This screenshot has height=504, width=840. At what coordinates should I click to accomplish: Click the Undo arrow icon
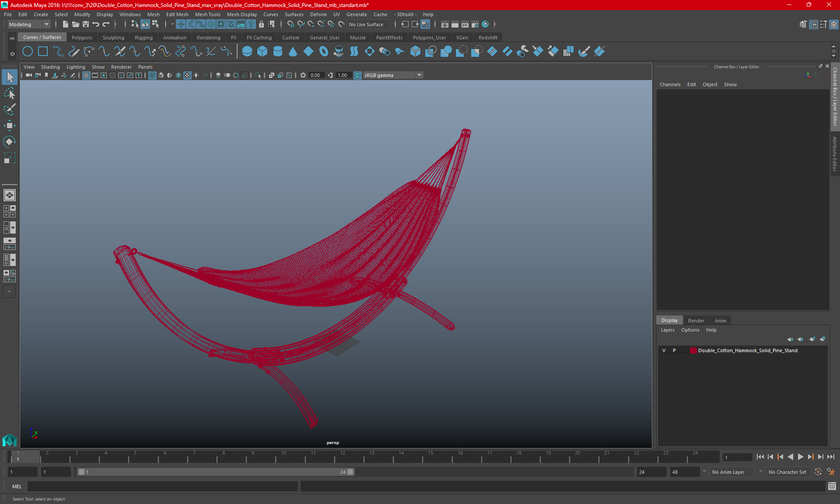click(96, 24)
